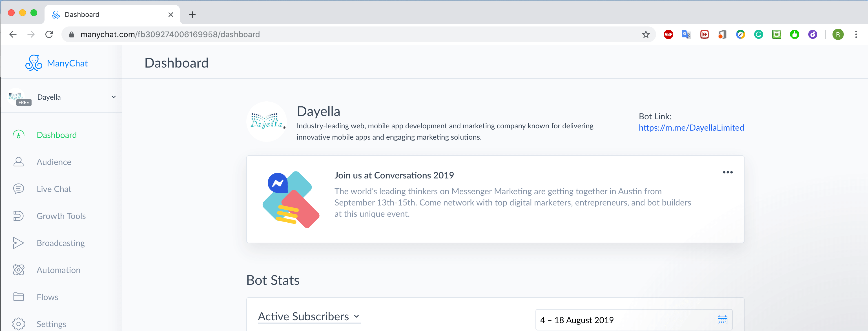Click the Settings gear icon

(19, 324)
